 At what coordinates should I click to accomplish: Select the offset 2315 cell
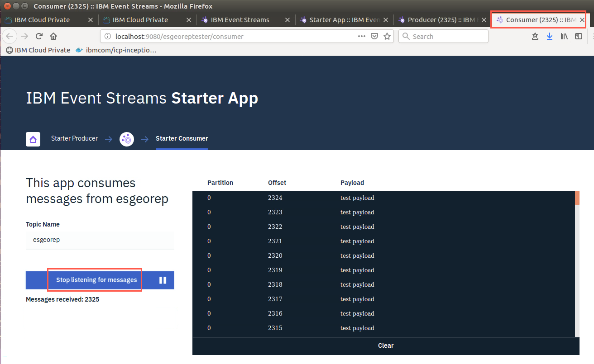[x=275, y=328]
